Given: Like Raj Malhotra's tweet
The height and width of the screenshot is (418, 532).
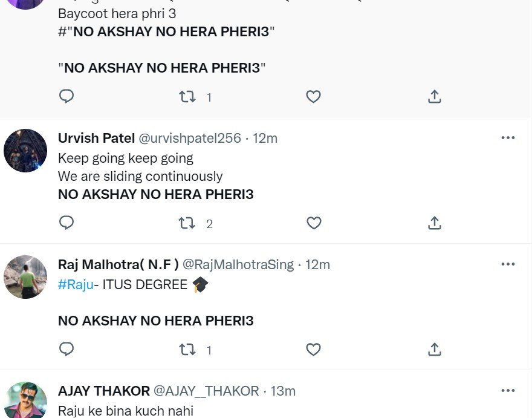Looking at the screenshot, I should point(313,350).
